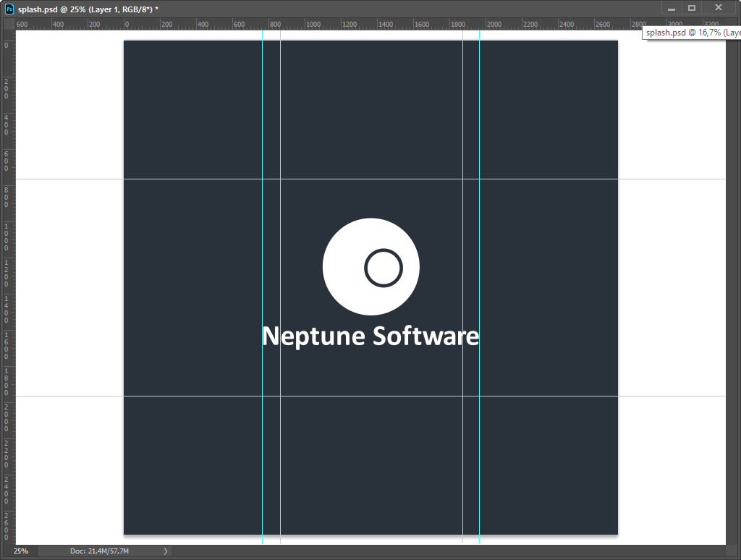Viewport: 741px width, 560px height.
Task: Click the Neptune Software text on canvas
Action: [370, 336]
